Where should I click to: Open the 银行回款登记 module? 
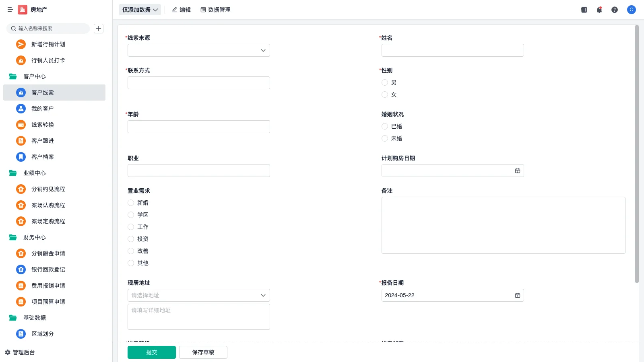[x=47, y=269]
